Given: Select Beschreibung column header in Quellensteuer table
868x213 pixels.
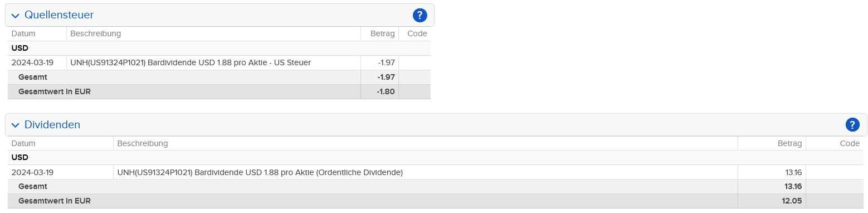Looking at the screenshot, I should point(96,33).
